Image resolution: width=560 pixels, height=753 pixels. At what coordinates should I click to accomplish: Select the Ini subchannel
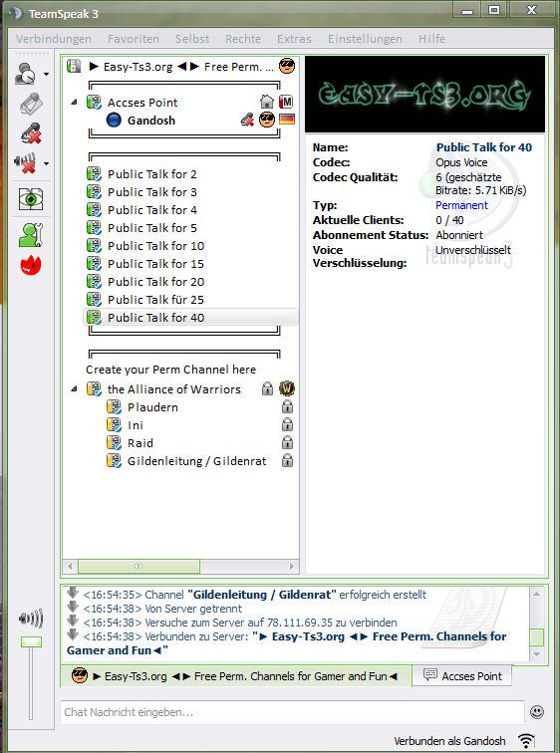[x=136, y=425]
